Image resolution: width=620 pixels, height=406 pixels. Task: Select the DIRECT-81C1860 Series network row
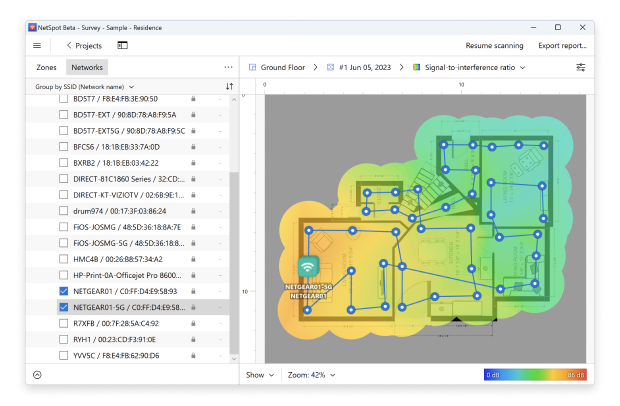pos(128,179)
